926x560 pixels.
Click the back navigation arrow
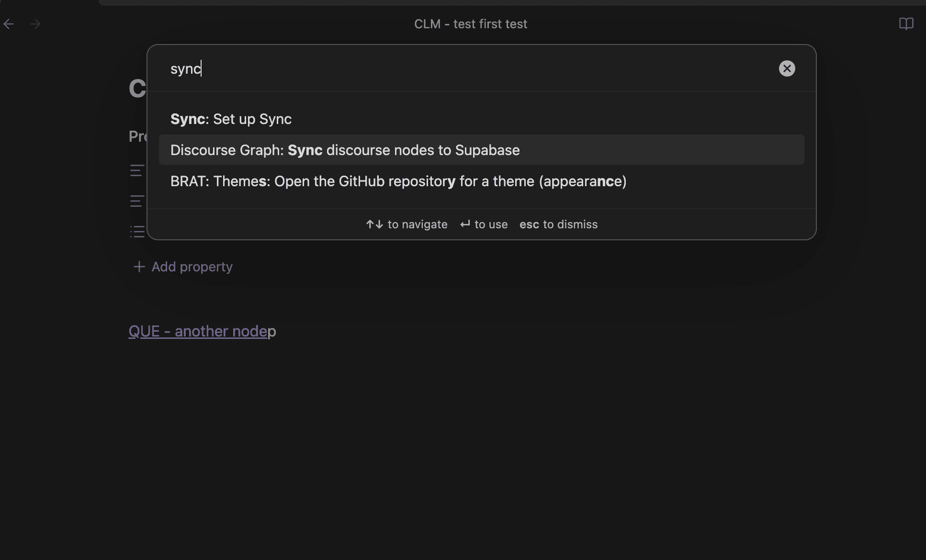tap(9, 24)
